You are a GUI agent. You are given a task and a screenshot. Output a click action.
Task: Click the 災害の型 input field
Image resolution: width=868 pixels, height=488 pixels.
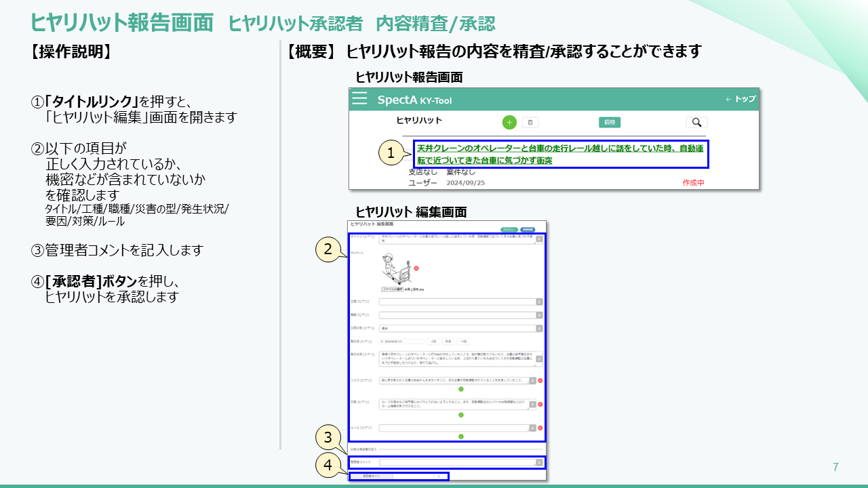coord(456,328)
